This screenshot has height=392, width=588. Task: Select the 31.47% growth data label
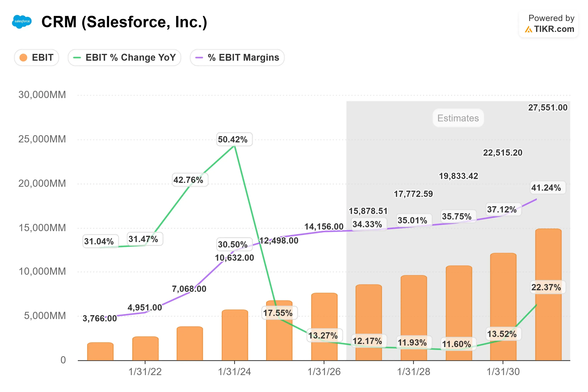point(145,239)
